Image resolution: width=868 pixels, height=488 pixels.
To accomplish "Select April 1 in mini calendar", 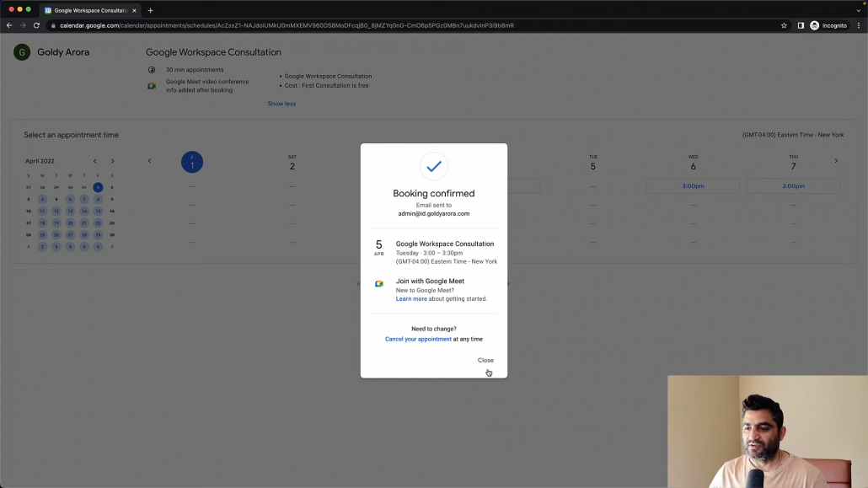I will (x=98, y=187).
